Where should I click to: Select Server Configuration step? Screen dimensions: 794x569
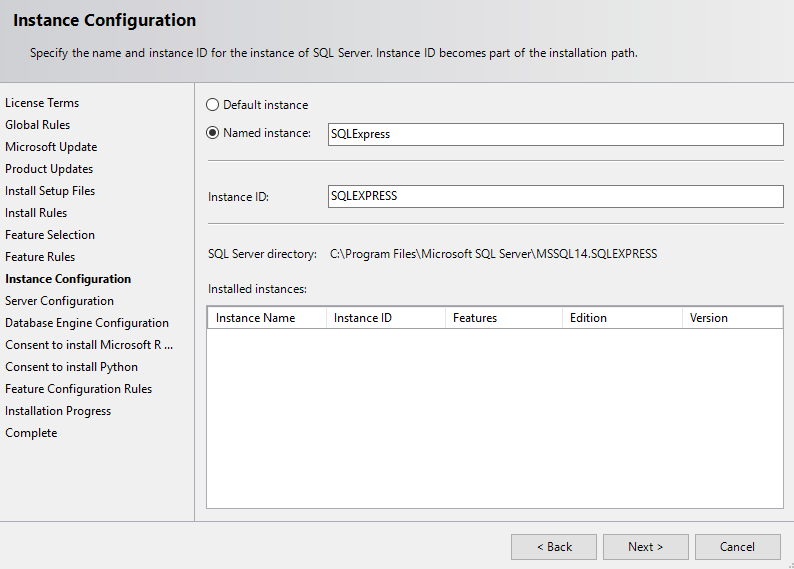pos(59,301)
